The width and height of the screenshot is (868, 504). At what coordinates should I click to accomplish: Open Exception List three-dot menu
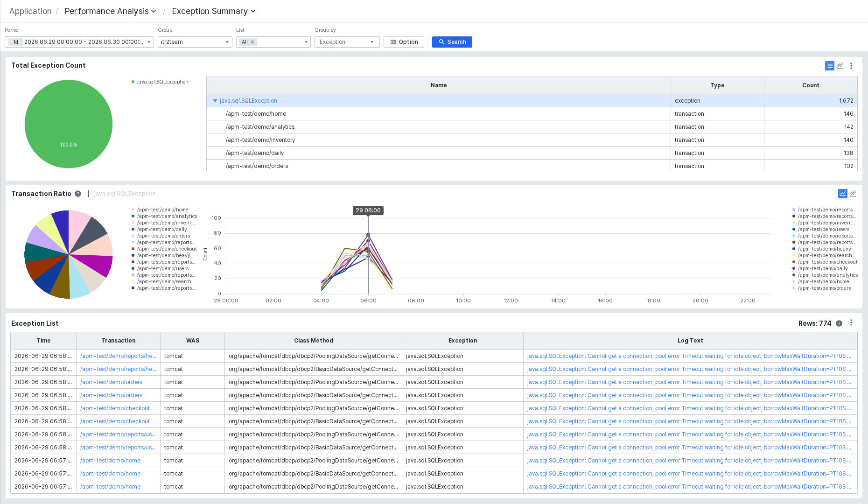[x=851, y=323]
